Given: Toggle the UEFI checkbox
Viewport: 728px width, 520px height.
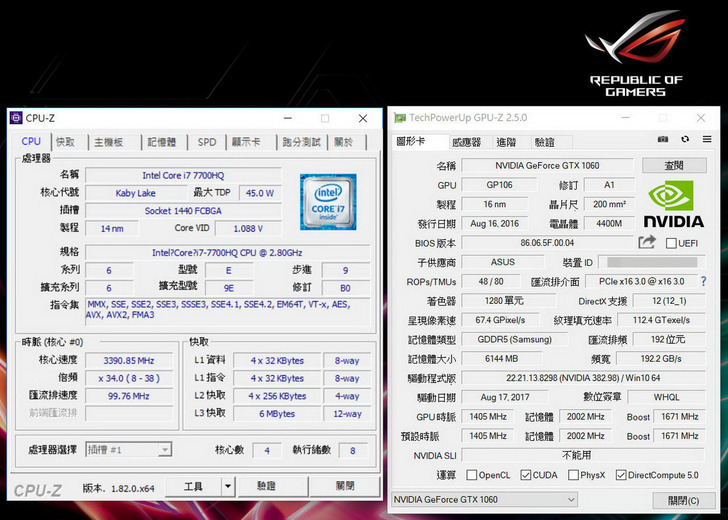Looking at the screenshot, I should [x=670, y=243].
